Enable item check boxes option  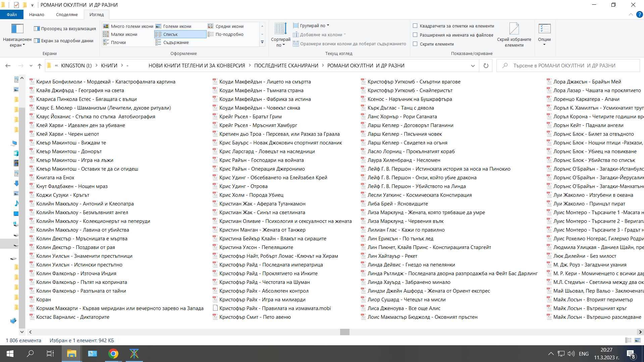(x=415, y=26)
